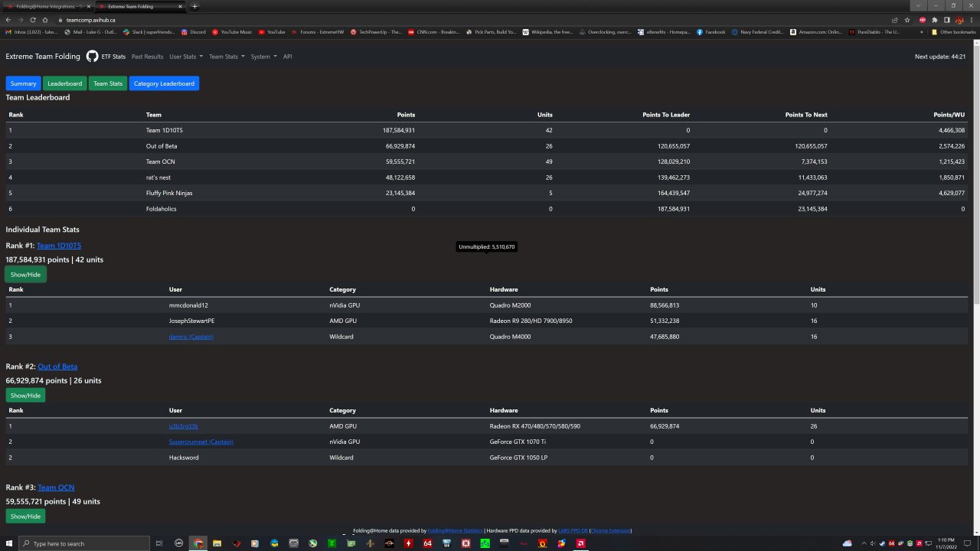
Task: Click the browser home icon
Action: click(44, 20)
